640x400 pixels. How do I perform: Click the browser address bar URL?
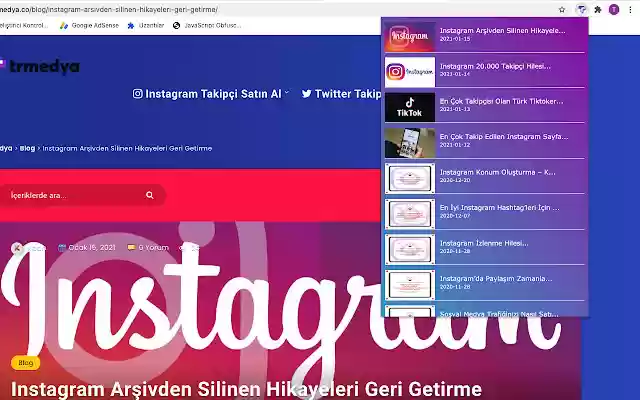coord(109,9)
